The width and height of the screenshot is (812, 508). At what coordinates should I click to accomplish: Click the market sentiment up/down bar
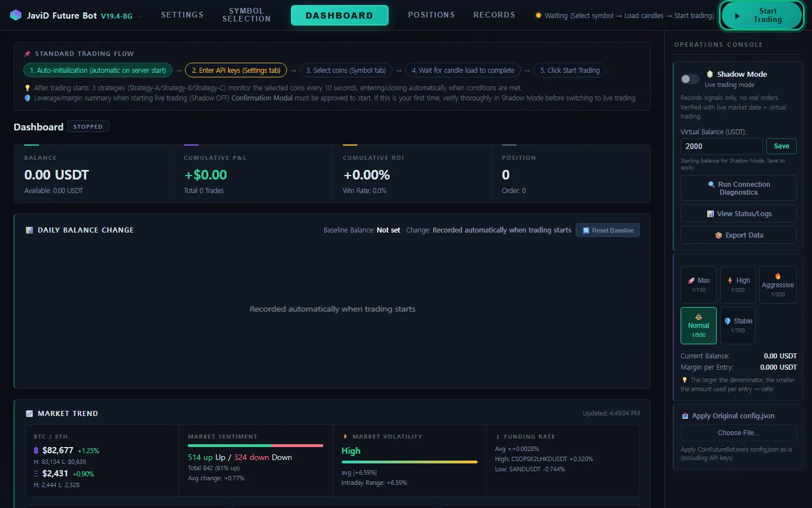255,445
